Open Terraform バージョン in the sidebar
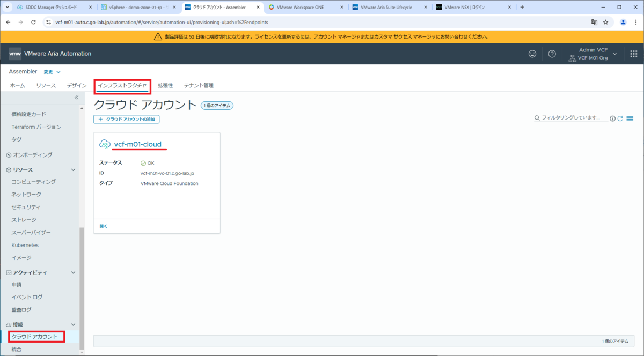Screen dimensions: 644x356 pos(36,127)
